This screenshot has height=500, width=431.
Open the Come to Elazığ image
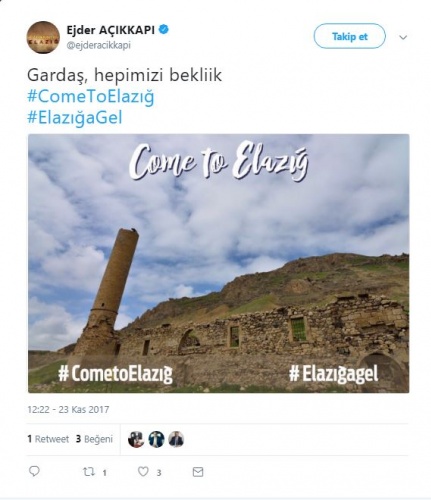[x=219, y=263]
